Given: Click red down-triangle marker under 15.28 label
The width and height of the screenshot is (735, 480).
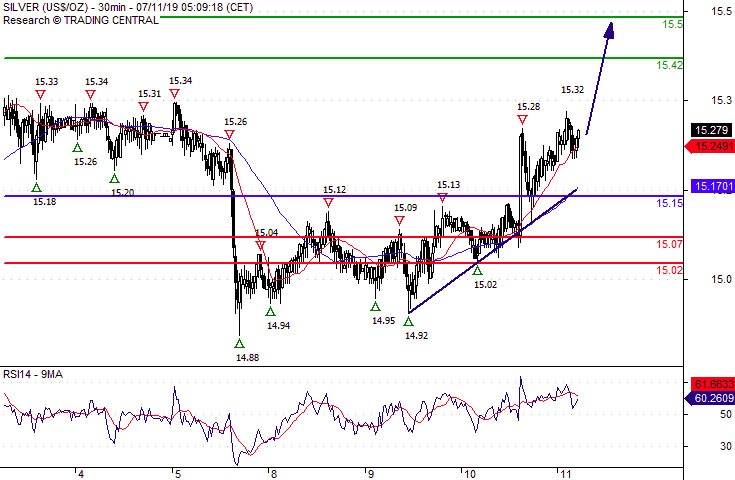Looking at the screenshot, I should [x=522, y=120].
